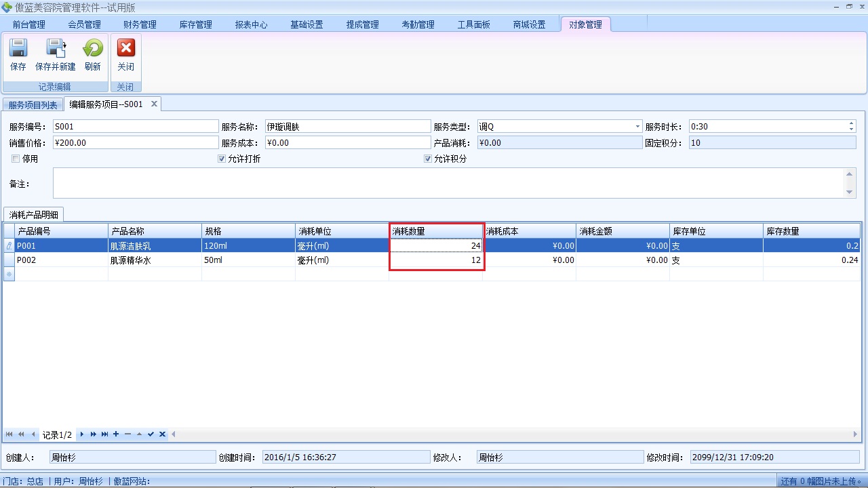868x488 pixels.
Task: Toggle the 允许积分 checkbox
Action: (x=428, y=159)
